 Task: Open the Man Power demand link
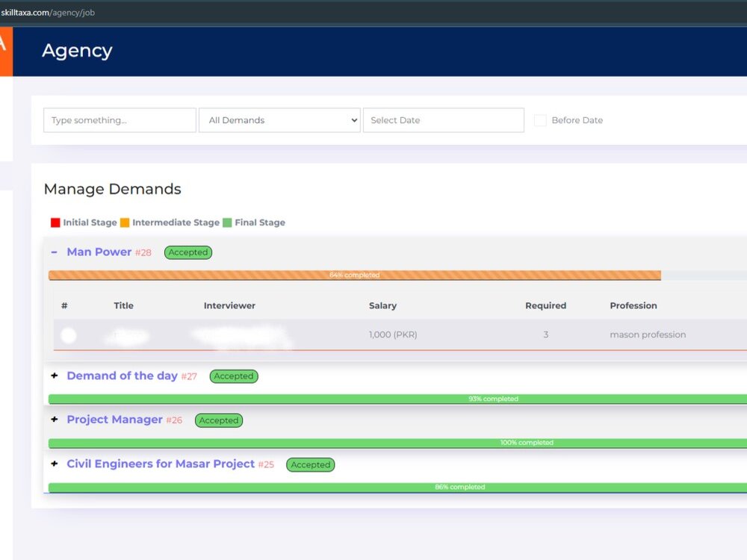tap(99, 252)
